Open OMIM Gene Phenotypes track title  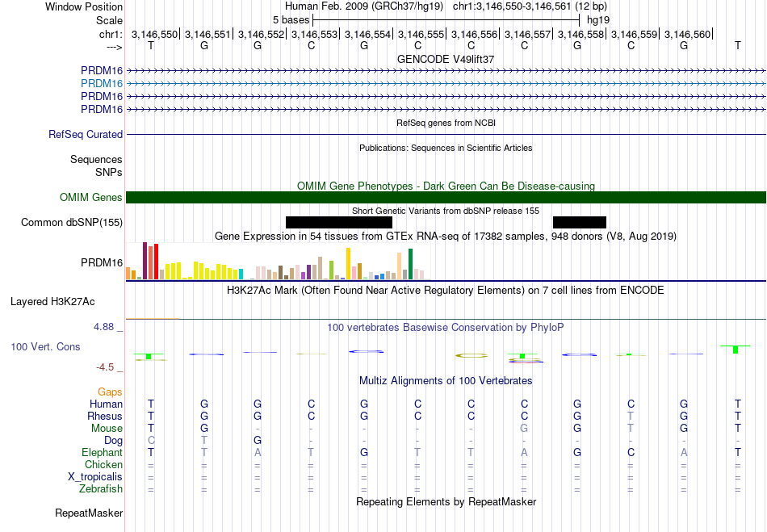click(446, 186)
